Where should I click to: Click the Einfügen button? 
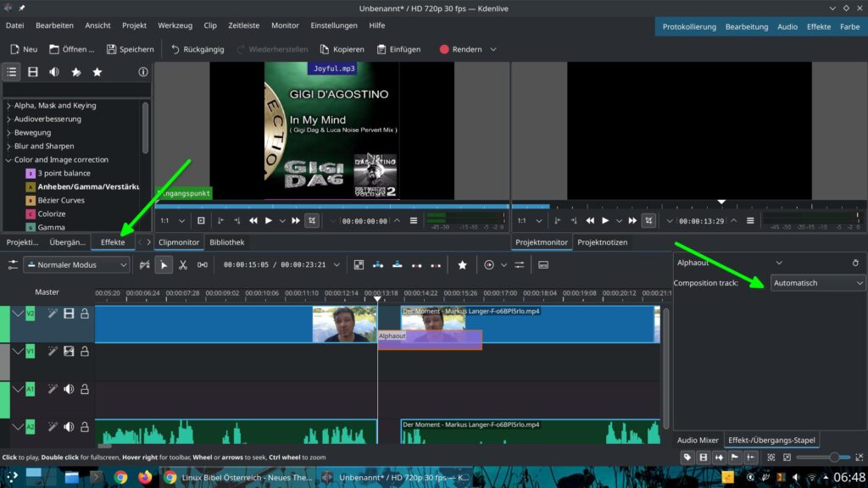(x=398, y=49)
